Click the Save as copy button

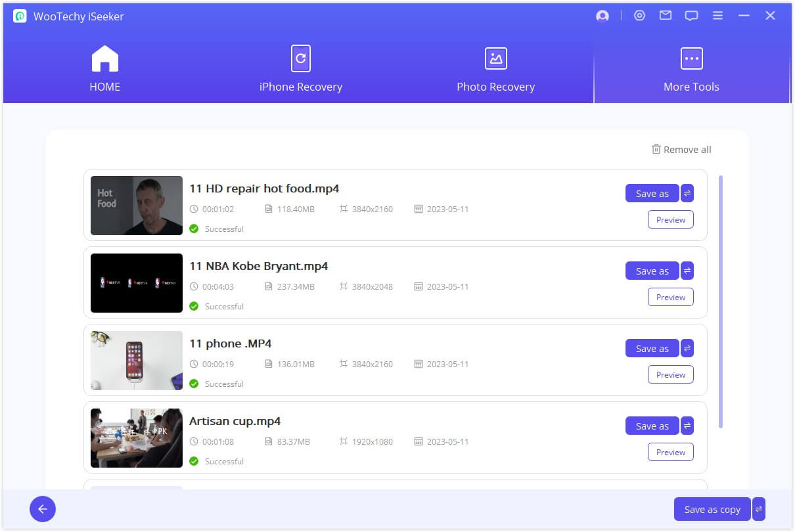pos(712,509)
